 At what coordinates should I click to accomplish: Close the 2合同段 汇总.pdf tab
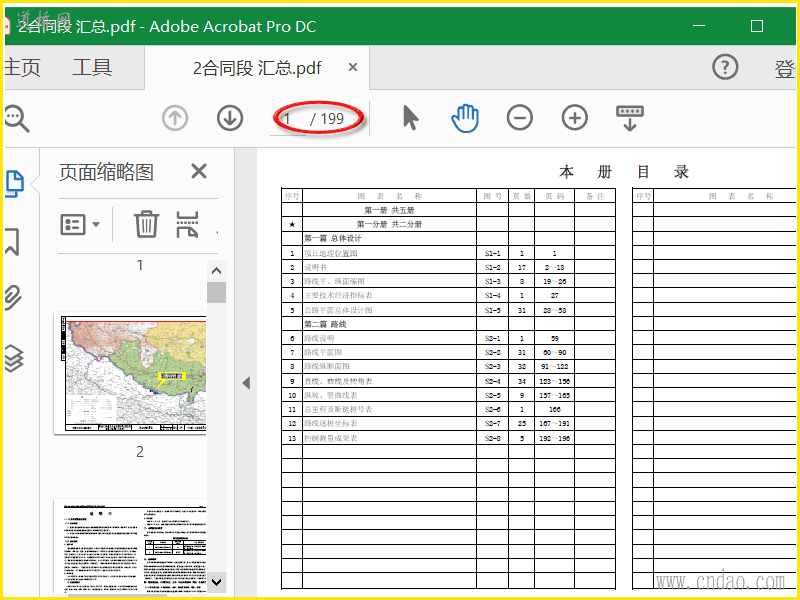[353, 67]
